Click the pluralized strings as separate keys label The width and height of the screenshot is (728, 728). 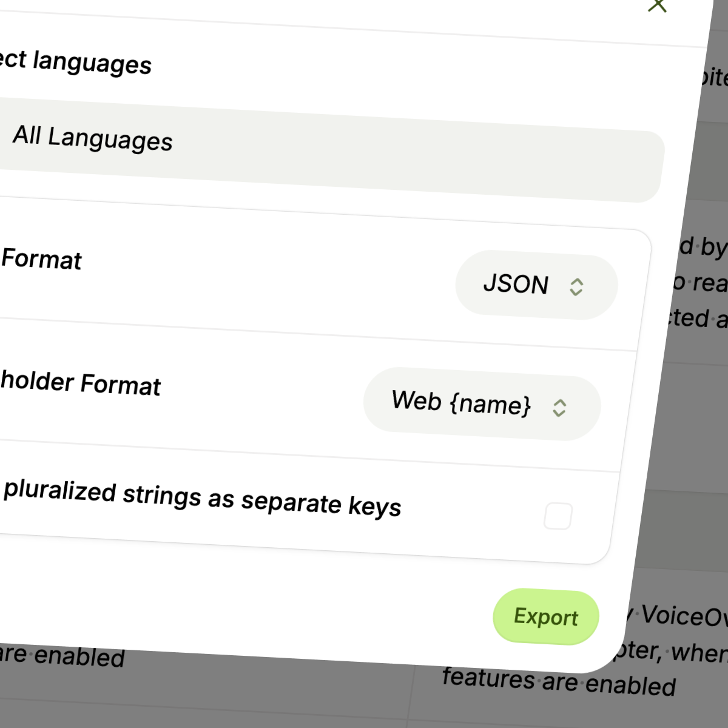202,498
